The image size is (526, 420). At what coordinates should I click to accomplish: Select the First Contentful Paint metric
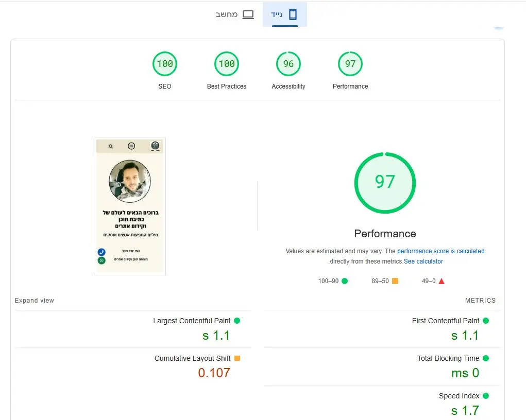446,321
